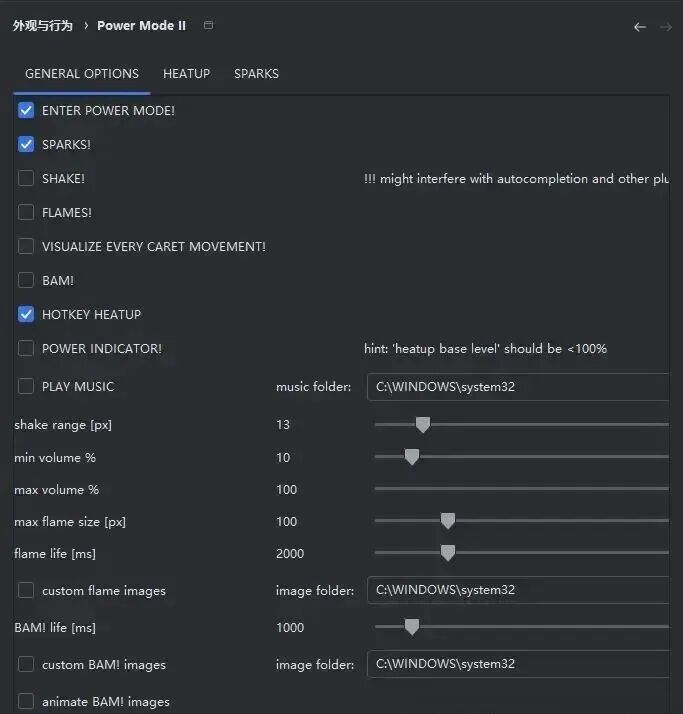Click the shake range value 13

pyautogui.click(x=283, y=425)
